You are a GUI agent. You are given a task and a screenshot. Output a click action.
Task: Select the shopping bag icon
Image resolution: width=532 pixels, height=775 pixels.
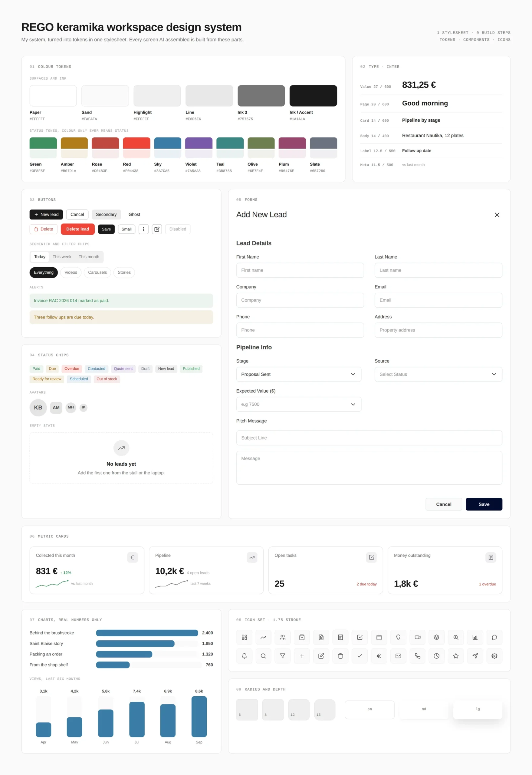click(302, 637)
